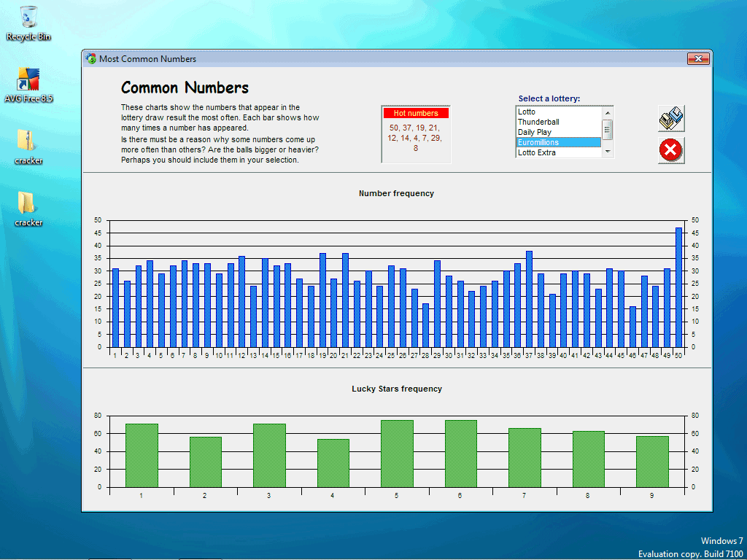Click the red Hot numbers header
Image resolution: width=747 pixels, height=560 pixels.
pos(416,113)
